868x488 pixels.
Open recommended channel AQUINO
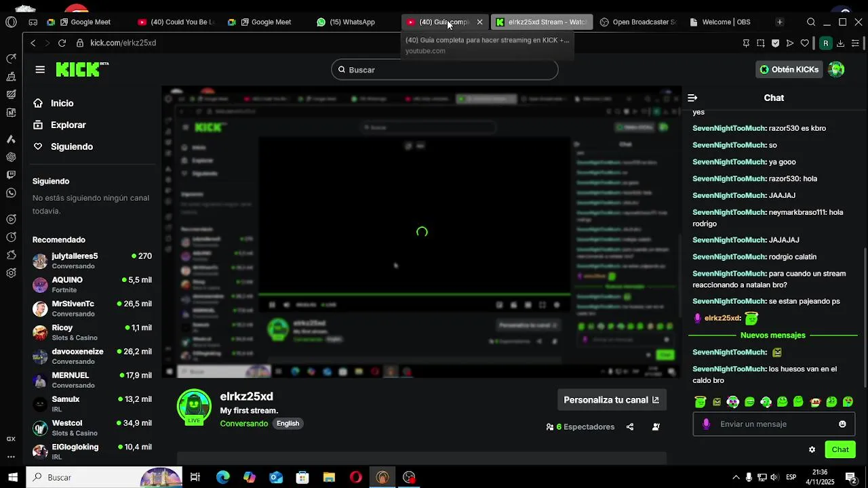(92, 285)
